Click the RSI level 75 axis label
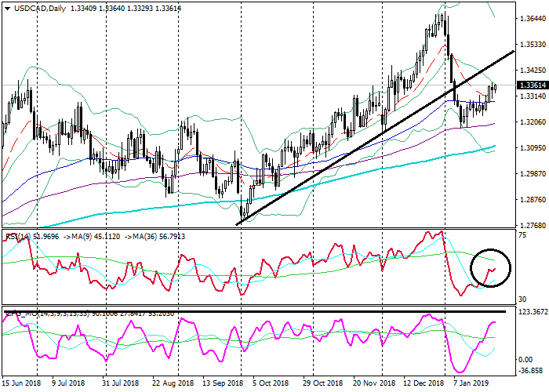Image resolution: width=549 pixels, height=392 pixels. tap(522, 234)
